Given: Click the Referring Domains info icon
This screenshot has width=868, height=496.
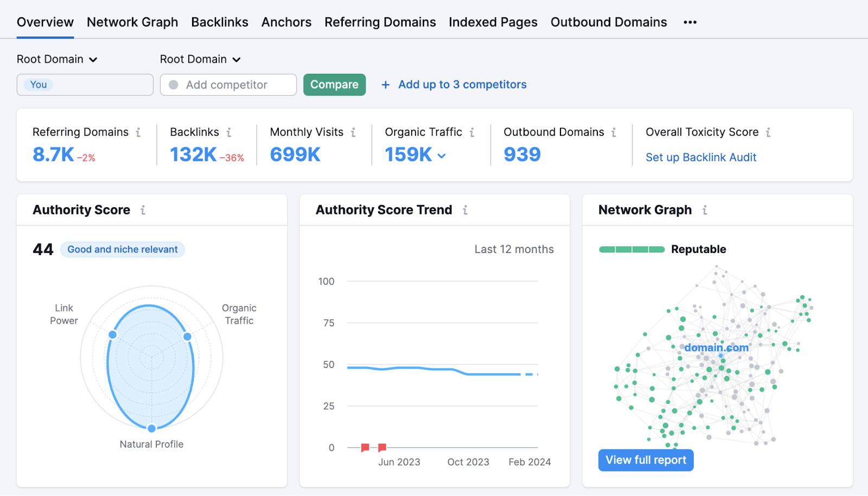Looking at the screenshot, I should tap(139, 132).
